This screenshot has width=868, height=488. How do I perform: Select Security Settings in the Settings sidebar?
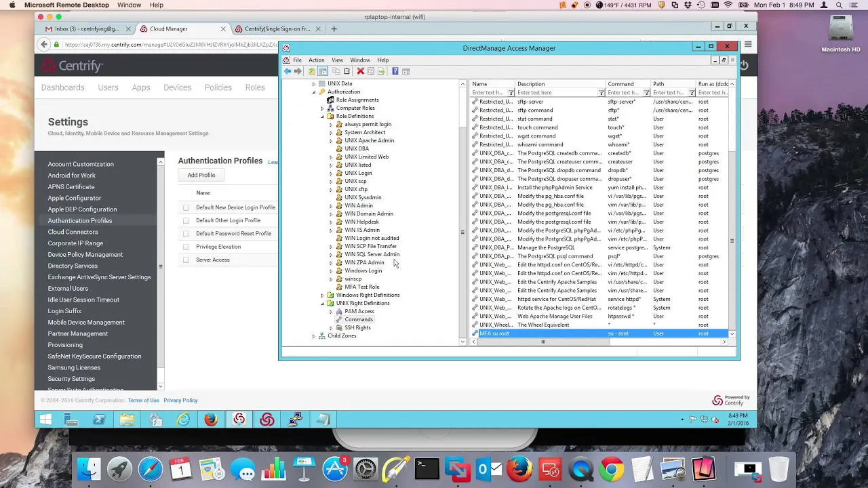coord(71,379)
